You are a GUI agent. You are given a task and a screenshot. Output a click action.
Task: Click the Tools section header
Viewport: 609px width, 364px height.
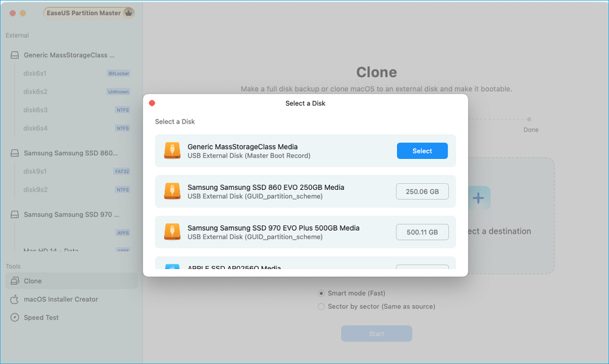13,266
